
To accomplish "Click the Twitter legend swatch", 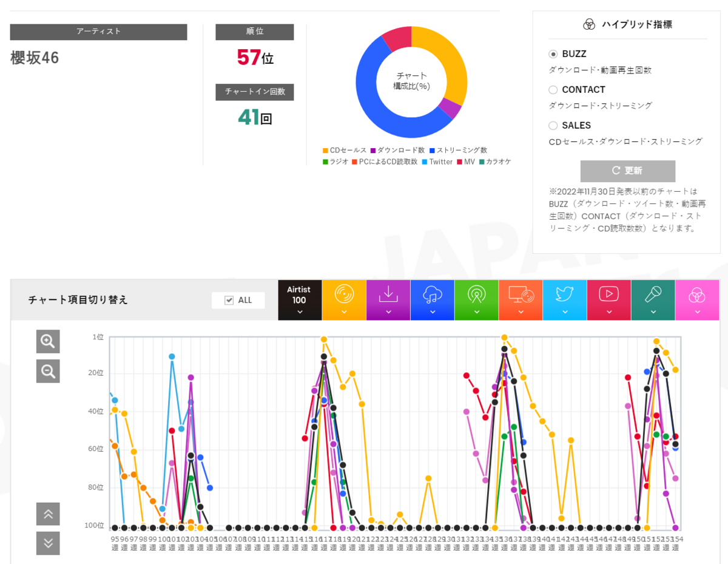I will 425,161.
